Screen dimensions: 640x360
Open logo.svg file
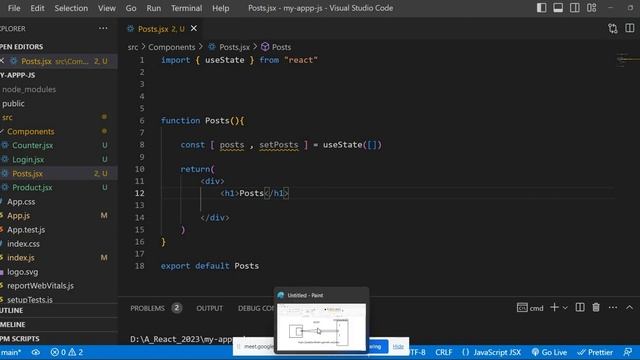59,272
